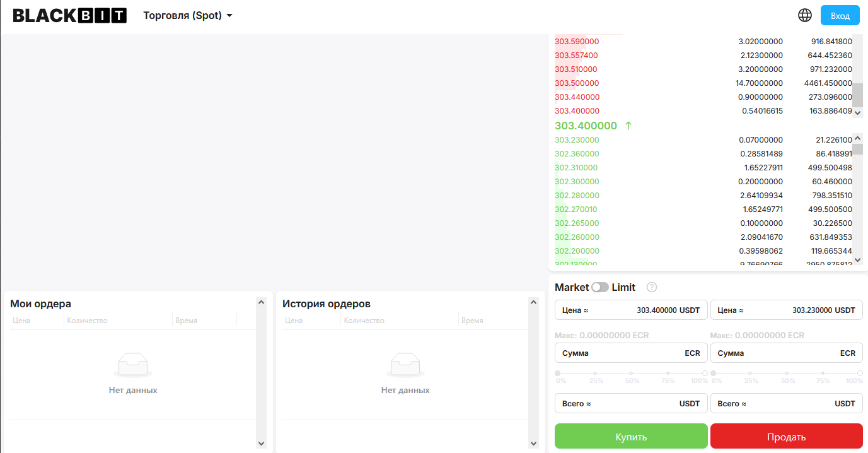Click the buy-side Сумма ECR input
868x453 pixels.
point(631,353)
